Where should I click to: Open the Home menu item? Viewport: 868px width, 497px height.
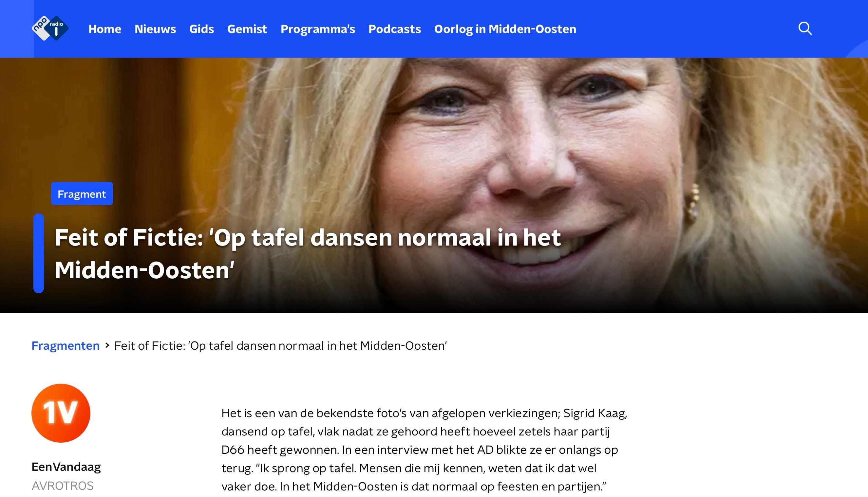click(105, 29)
